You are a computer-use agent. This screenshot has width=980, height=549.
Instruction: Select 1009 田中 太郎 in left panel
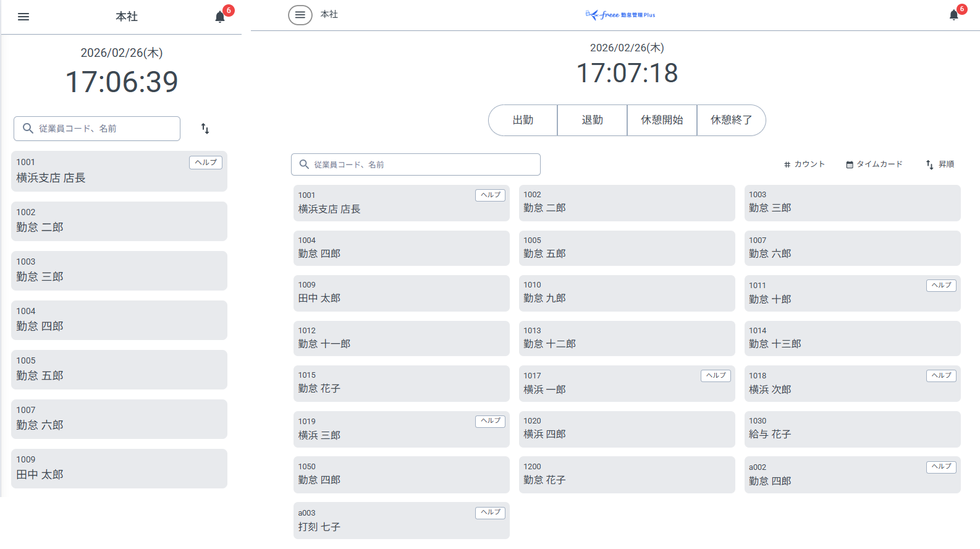pos(119,469)
